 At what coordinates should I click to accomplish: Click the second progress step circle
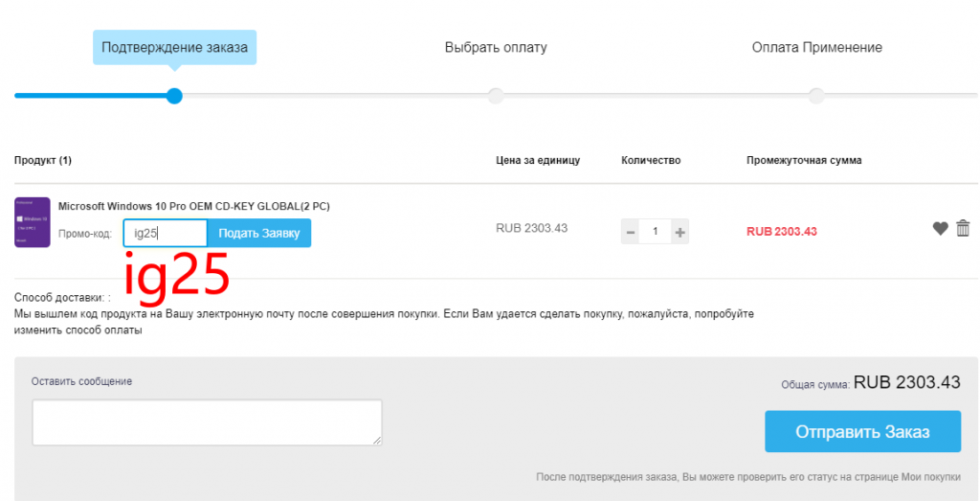click(495, 96)
